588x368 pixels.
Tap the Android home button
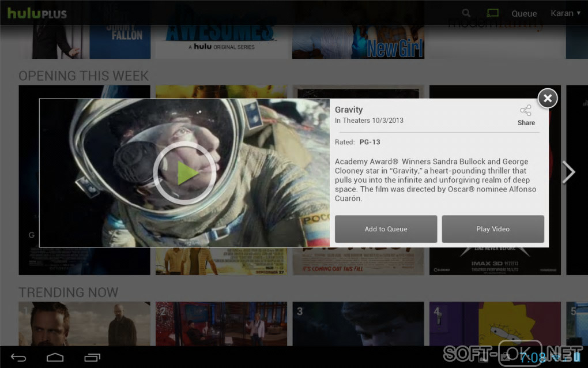(55, 358)
